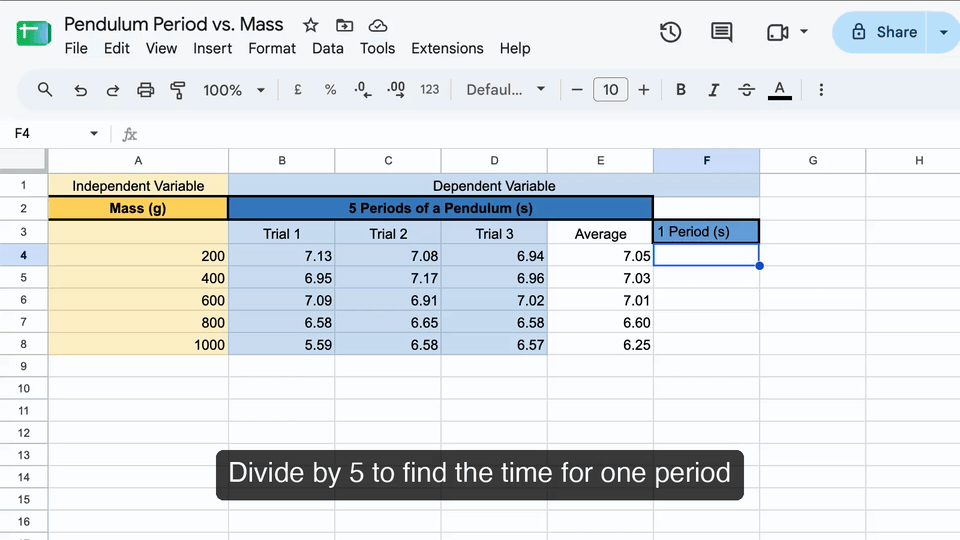
Task: Toggle italic formatting
Action: pyautogui.click(x=713, y=90)
